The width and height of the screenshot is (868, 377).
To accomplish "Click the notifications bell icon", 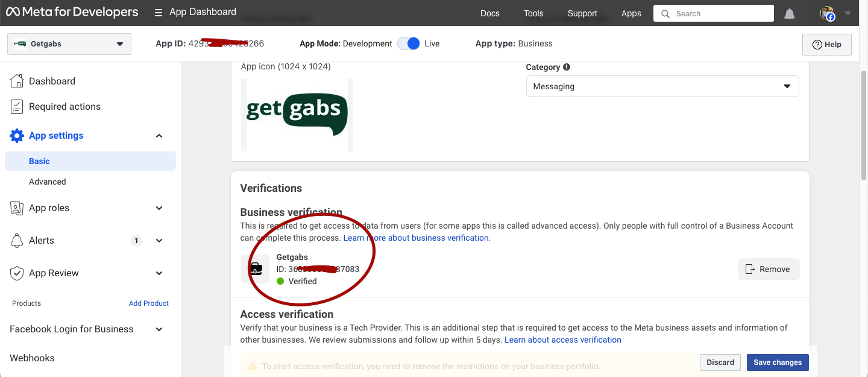I will (789, 13).
